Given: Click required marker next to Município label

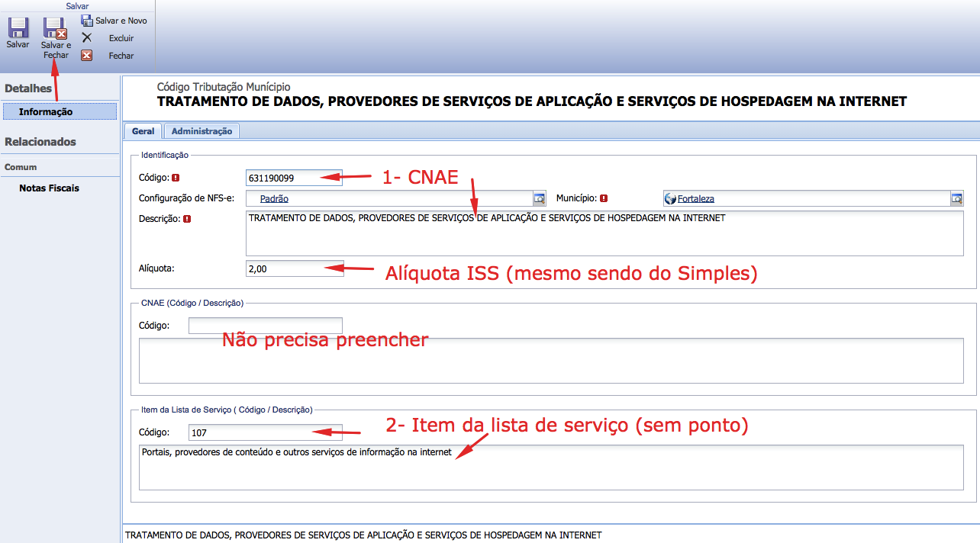Looking at the screenshot, I should point(604,198).
